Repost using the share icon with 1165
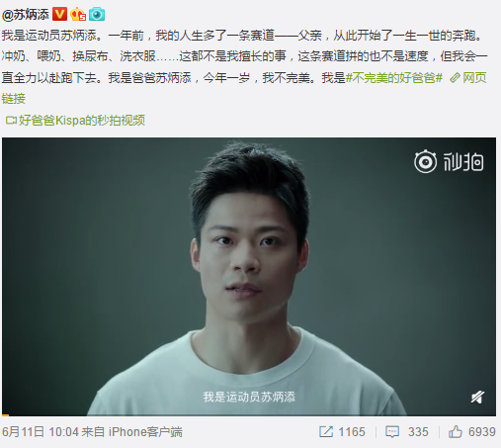Viewport: 501px width, 448px height. (342, 432)
